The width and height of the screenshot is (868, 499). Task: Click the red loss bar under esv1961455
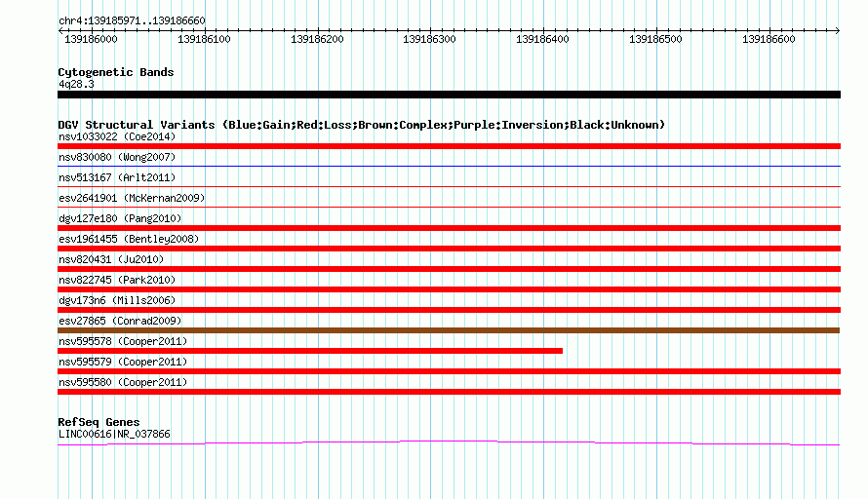tap(449, 249)
